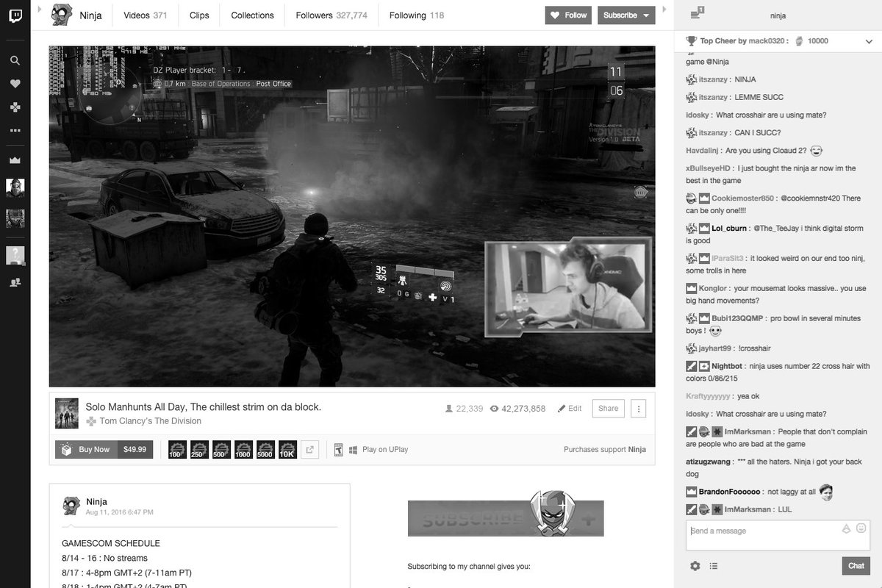
Task: Open the Twitch home logo
Action: pyautogui.click(x=15, y=15)
